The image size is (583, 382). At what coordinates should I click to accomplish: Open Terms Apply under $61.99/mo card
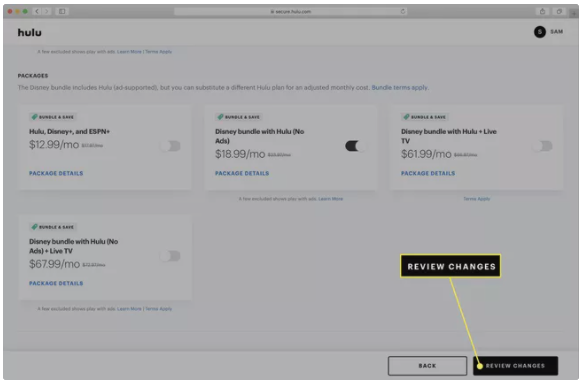click(x=477, y=199)
